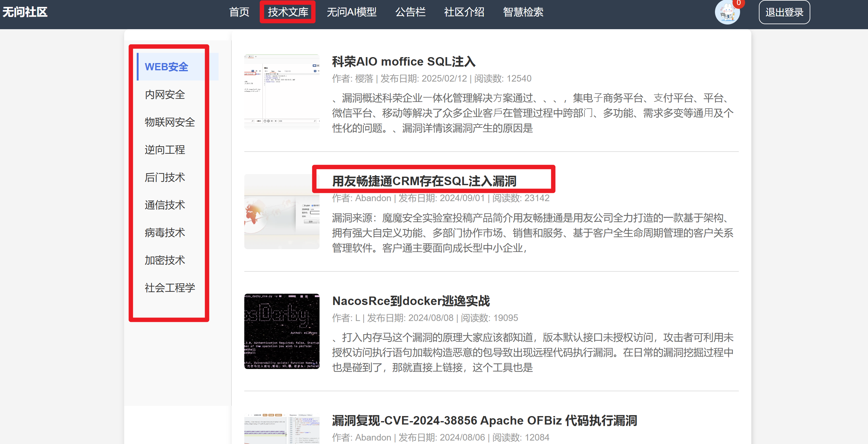868x444 pixels.
Task: Click the meta line 作者: 樱落
Action: 431,78
